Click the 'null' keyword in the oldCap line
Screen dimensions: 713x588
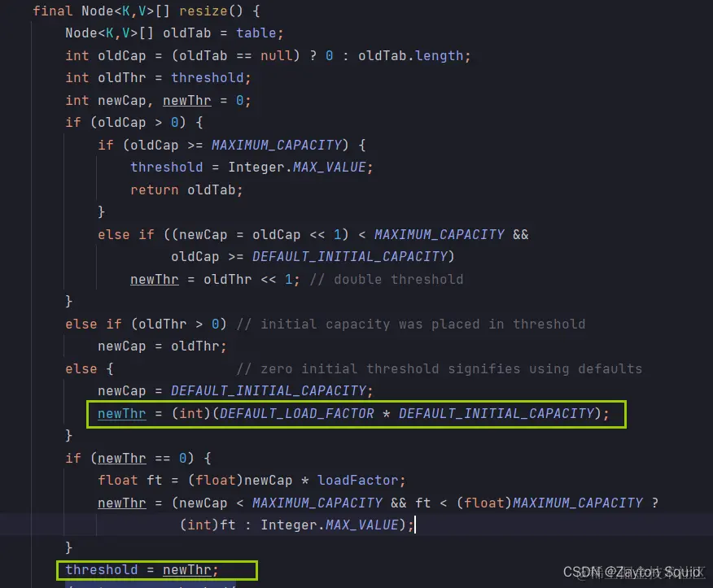pos(276,55)
